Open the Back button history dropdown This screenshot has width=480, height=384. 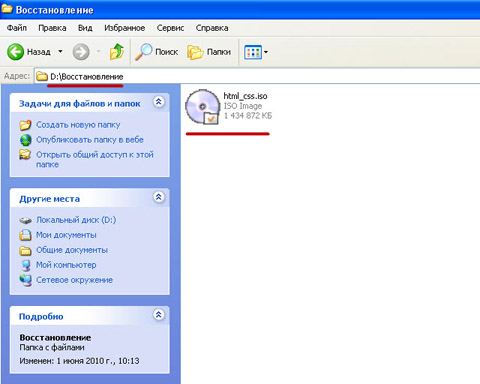click(60, 52)
